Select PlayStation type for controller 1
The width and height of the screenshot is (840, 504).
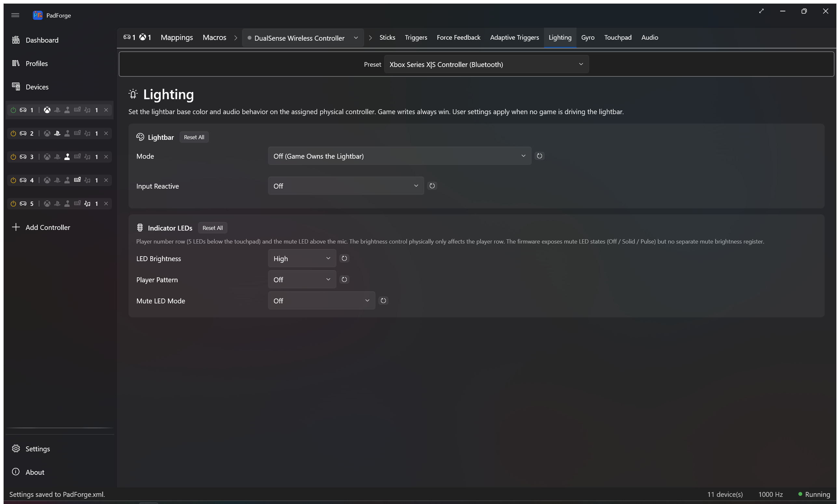(57, 110)
